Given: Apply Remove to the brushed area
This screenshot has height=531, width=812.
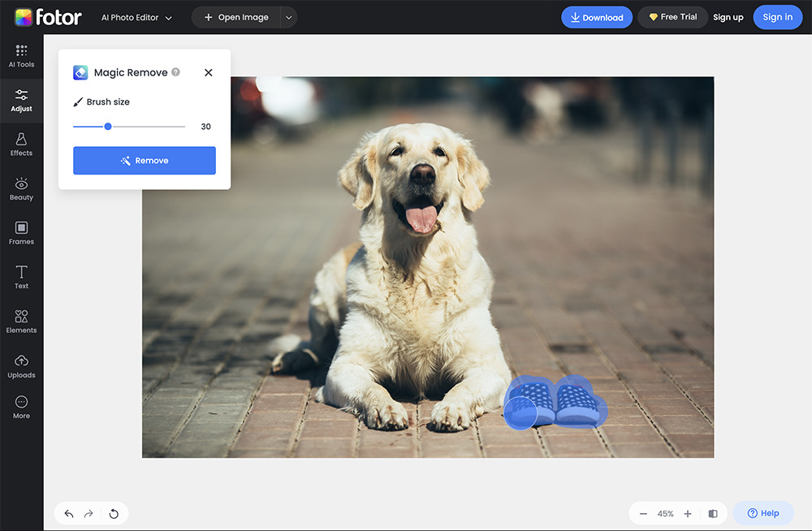Looking at the screenshot, I should (145, 161).
